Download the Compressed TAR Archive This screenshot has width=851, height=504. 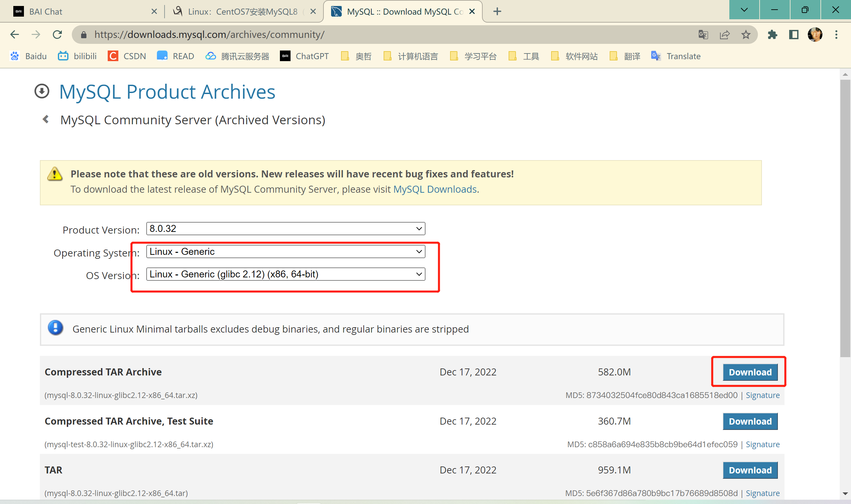tap(750, 372)
